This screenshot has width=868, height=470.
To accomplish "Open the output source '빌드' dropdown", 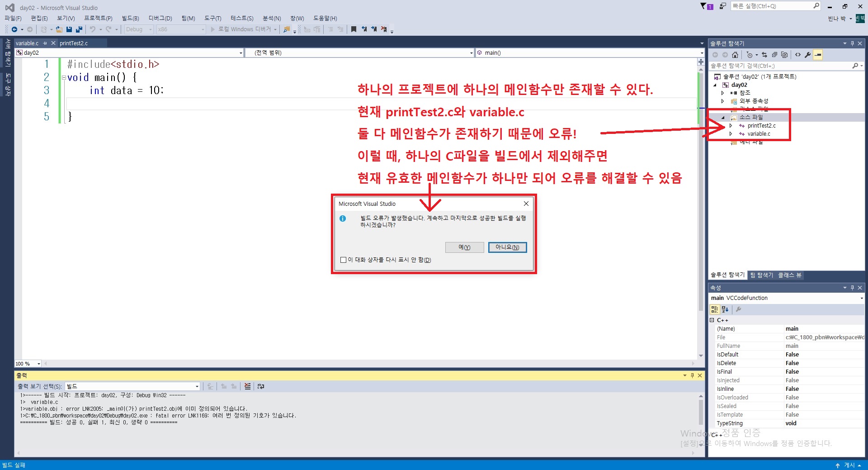I will pyautogui.click(x=197, y=386).
